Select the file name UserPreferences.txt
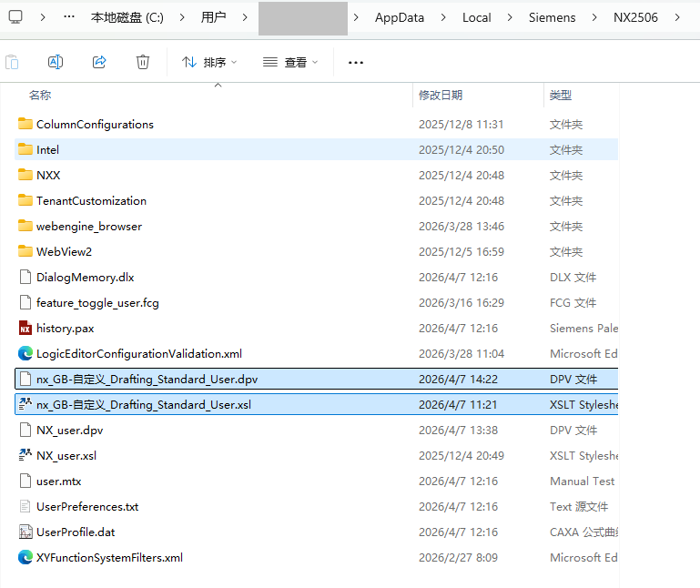 pos(87,507)
